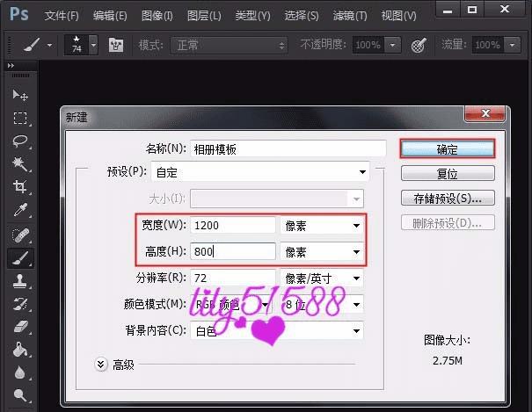Open the flow 流量 slider dropdown
Image resolution: width=532 pixels, height=412 pixels.
pos(512,45)
